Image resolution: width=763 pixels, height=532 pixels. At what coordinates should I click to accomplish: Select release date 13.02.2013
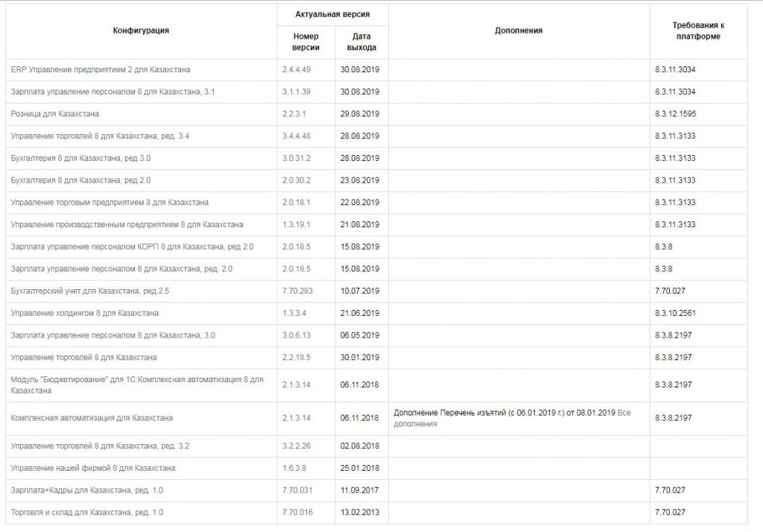coord(360,513)
